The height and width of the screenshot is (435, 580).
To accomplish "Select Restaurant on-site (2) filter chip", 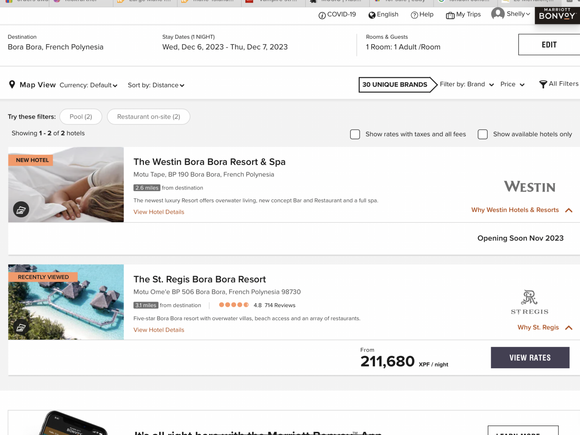I will point(149,117).
